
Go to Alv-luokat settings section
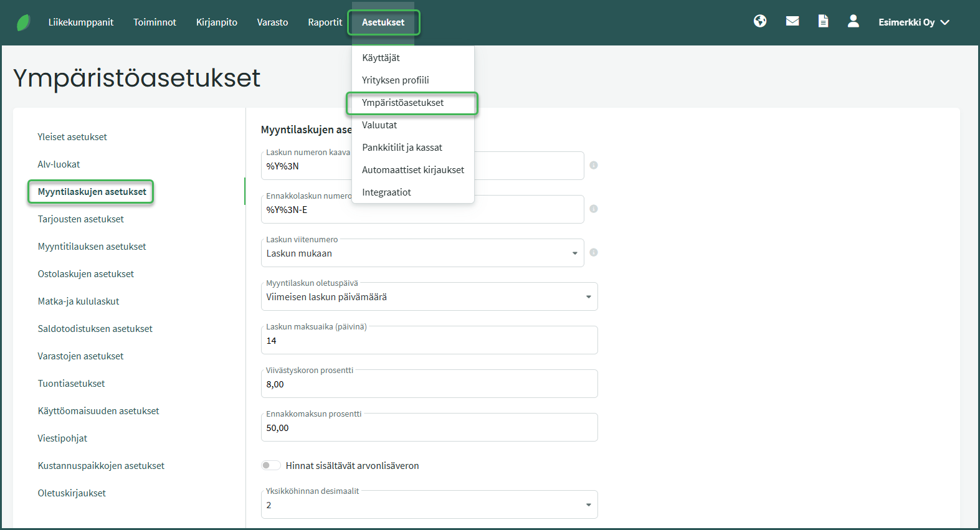[59, 164]
